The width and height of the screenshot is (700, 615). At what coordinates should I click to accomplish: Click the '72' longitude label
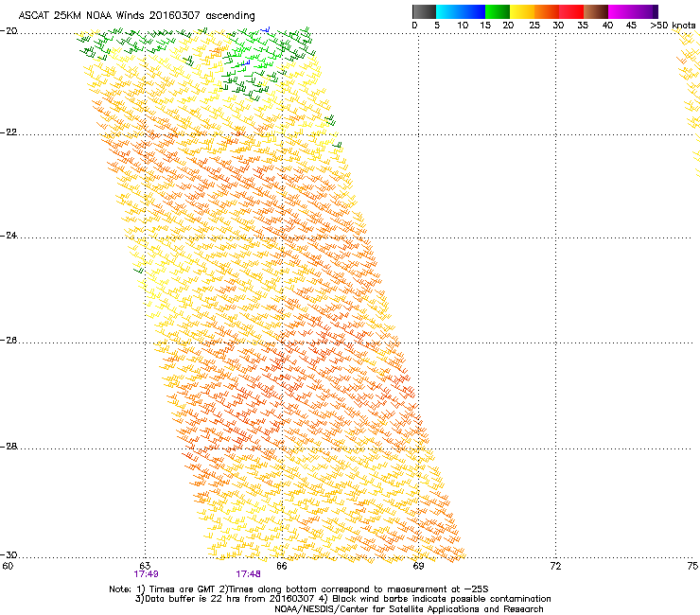click(x=555, y=566)
